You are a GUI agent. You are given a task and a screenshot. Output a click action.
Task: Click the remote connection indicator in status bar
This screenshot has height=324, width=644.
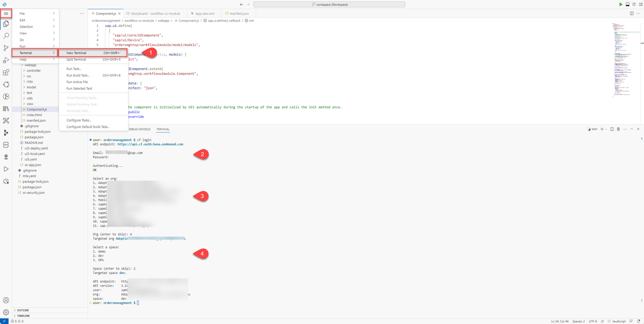[4, 321]
